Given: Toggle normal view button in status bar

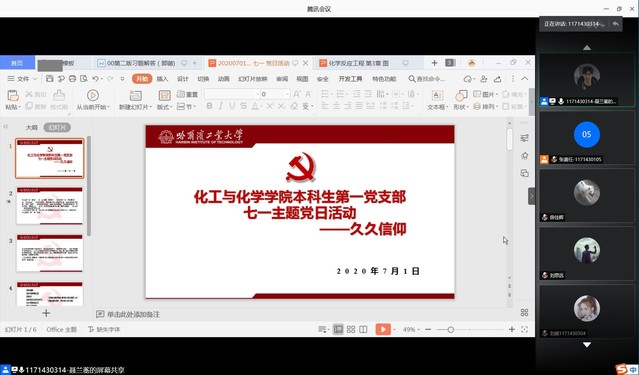Looking at the screenshot, I should pyautogui.click(x=338, y=329).
